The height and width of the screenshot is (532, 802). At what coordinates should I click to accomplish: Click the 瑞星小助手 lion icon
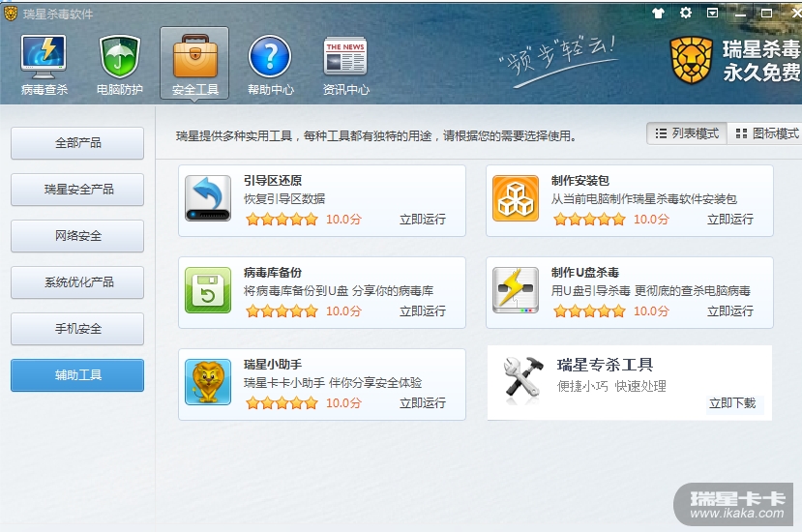[x=208, y=382]
